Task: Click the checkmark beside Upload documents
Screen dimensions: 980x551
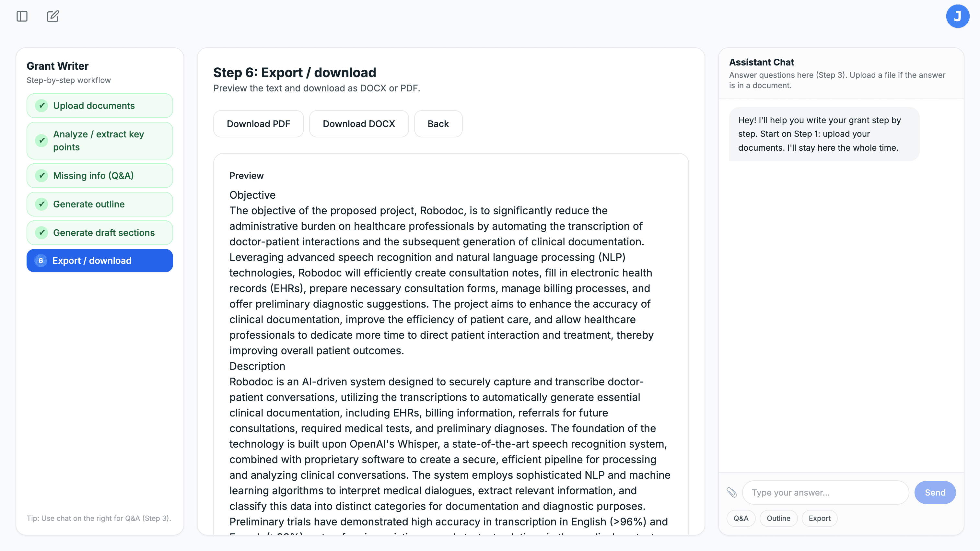Action: coord(41,106)
